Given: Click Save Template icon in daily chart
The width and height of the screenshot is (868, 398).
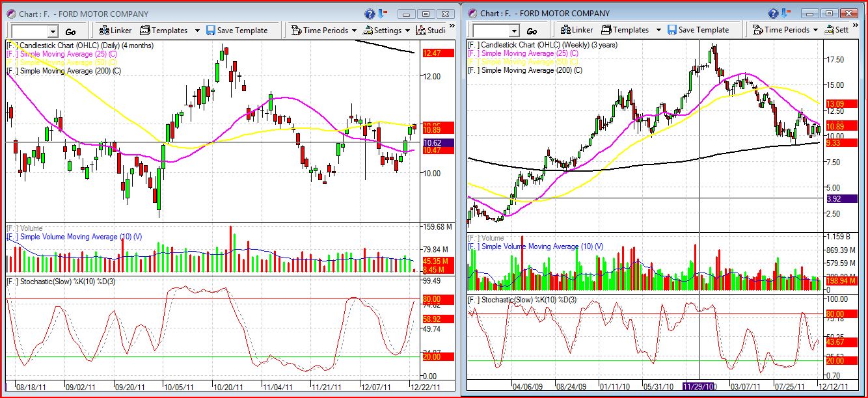Looking at the screenshot, I should [x=211, y=31].
